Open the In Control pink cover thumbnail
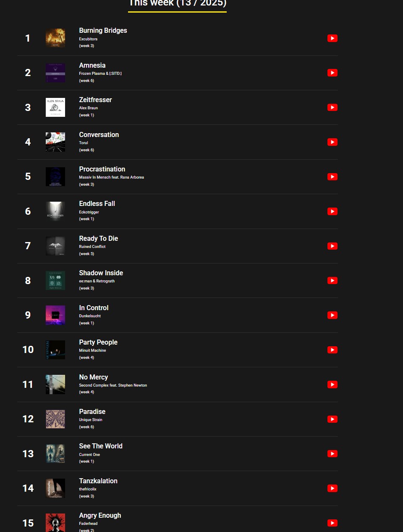Screen dimensions: 403x532 55,315
